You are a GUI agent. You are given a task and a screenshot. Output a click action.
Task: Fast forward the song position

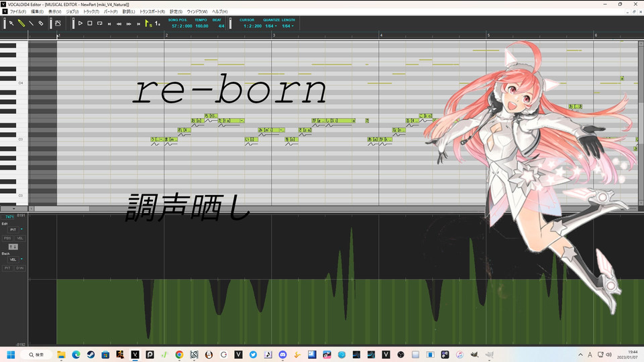tap(129, 24)
